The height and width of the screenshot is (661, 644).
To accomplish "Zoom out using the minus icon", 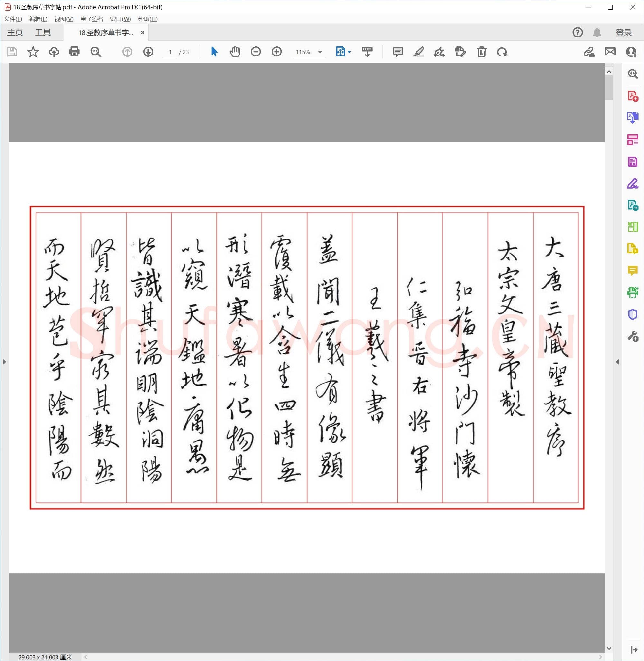I will click(256, 52).
